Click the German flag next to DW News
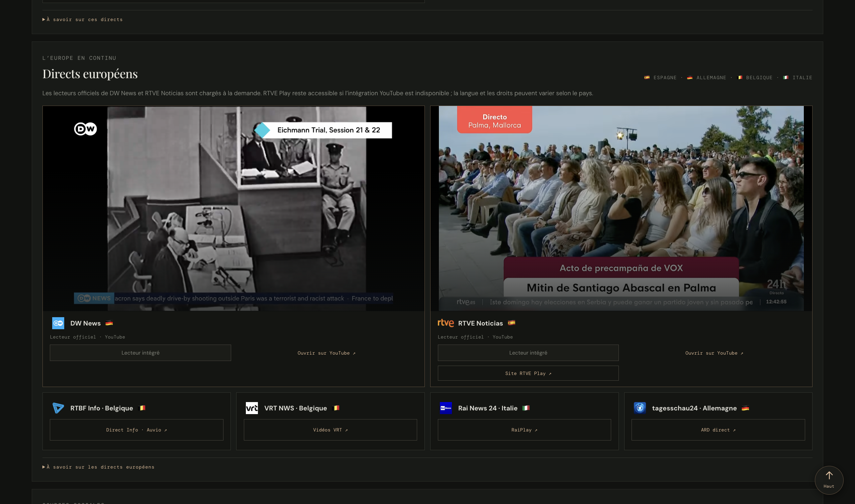Image resolution: width=855 pixels, height=504 pixels. 109,323
